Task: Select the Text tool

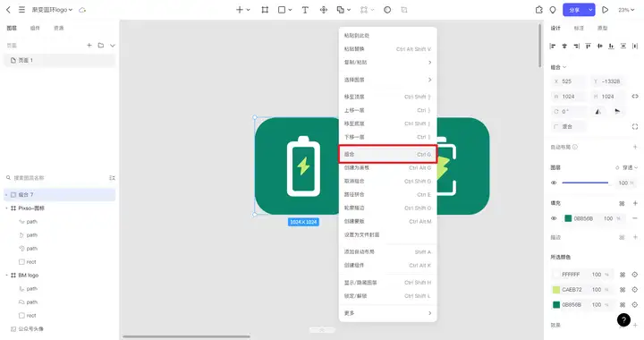Action: click(x=305, y=10)
